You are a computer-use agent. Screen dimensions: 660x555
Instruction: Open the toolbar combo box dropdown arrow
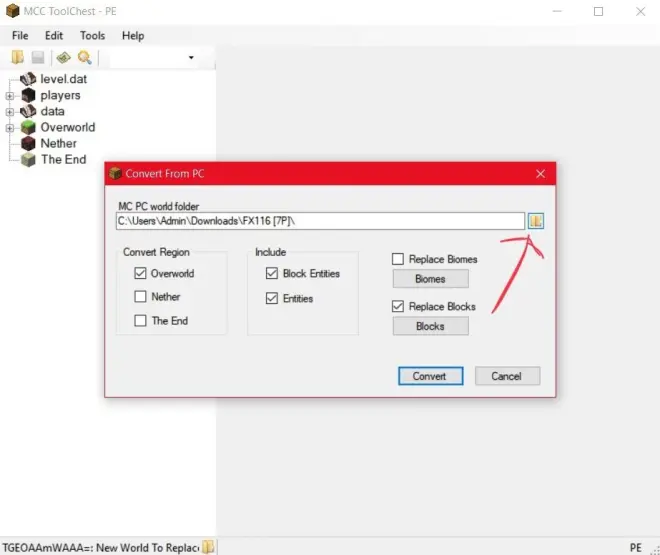tap(191, 57)
